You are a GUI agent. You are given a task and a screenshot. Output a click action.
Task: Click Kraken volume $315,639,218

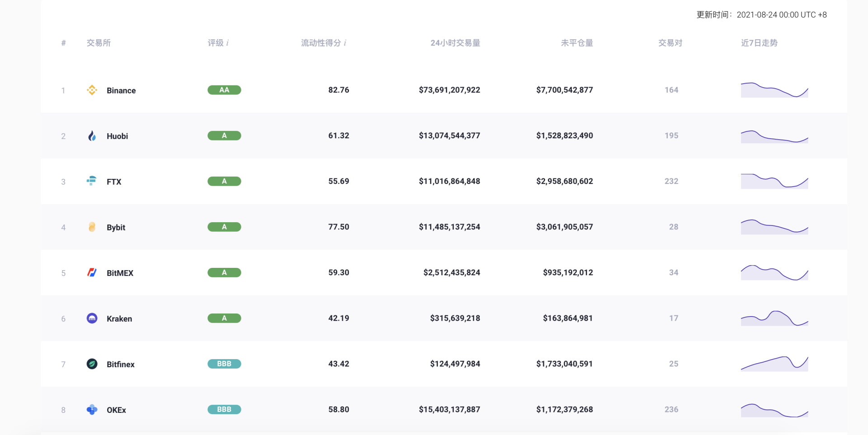pos(455,318)
